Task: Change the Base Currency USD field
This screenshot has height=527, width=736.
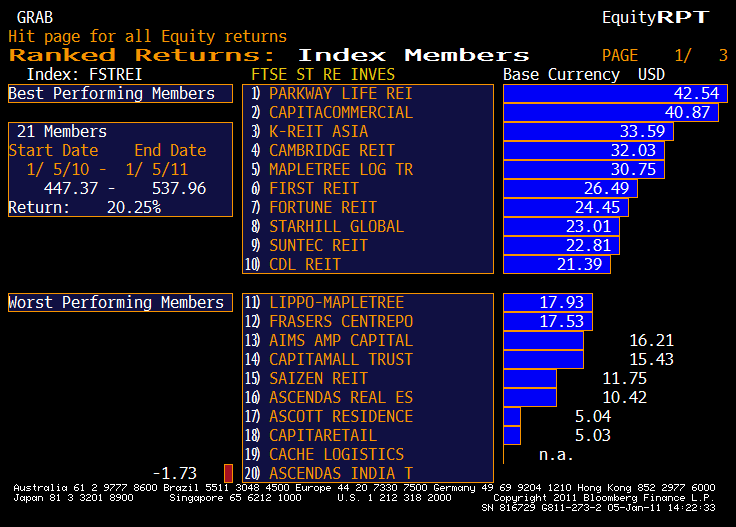Action: pyautogui.click(x=652, y=75)
